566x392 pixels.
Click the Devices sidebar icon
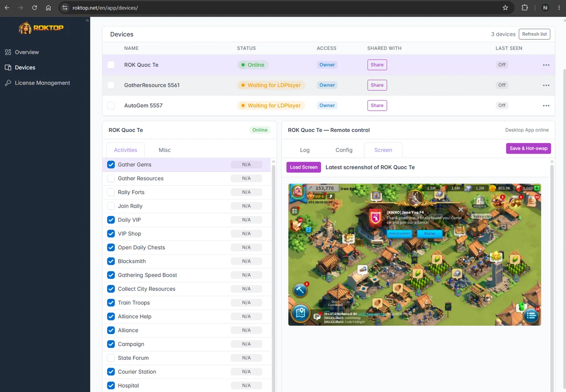[x=8, y=68]
